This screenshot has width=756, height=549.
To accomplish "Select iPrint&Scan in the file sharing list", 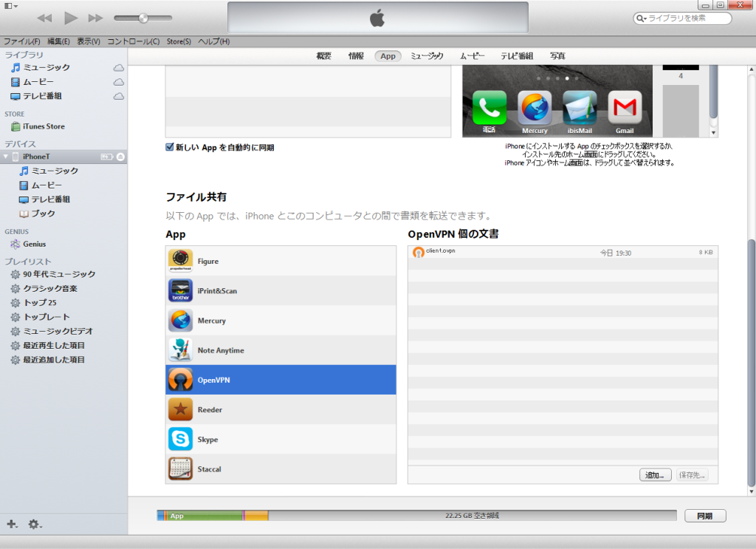I will click(281, 291).
